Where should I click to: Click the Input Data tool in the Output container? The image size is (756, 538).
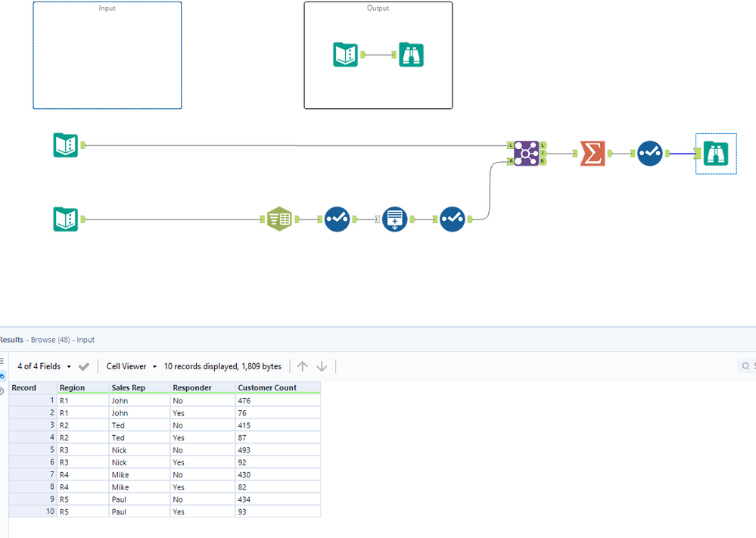[345, 54]
